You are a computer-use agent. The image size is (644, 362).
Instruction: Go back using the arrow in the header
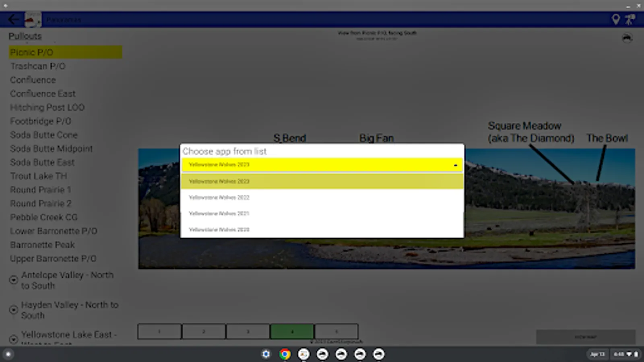coord(14,19)
